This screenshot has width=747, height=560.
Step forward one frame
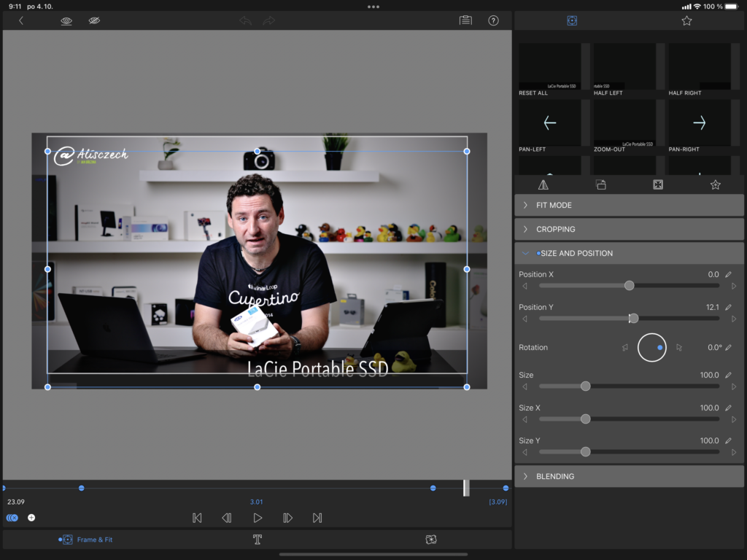coord(287,518)
